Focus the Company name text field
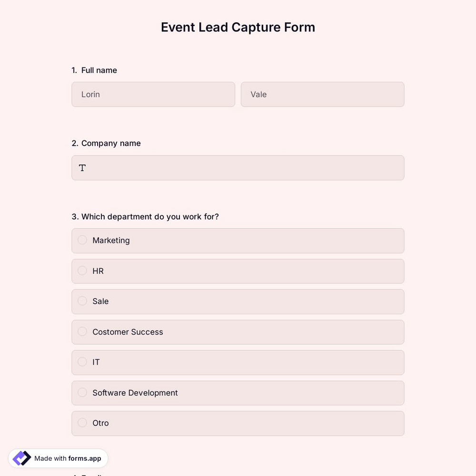 pyautogui.click(x=238, y=168)
